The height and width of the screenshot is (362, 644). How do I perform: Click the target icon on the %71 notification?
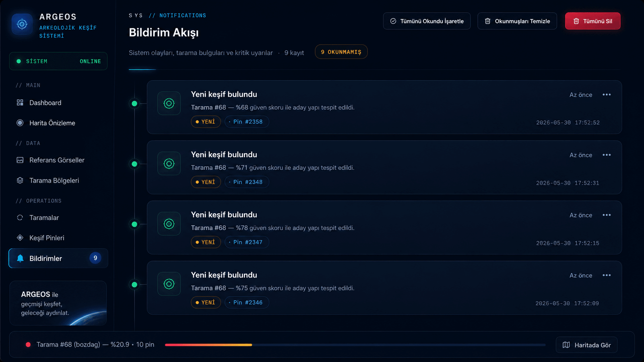169,164
